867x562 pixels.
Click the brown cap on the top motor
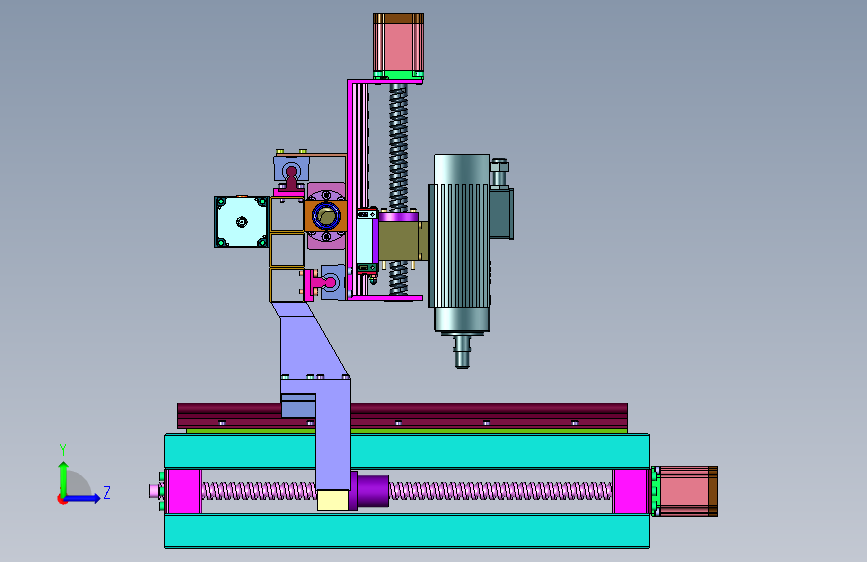(398, 18)
